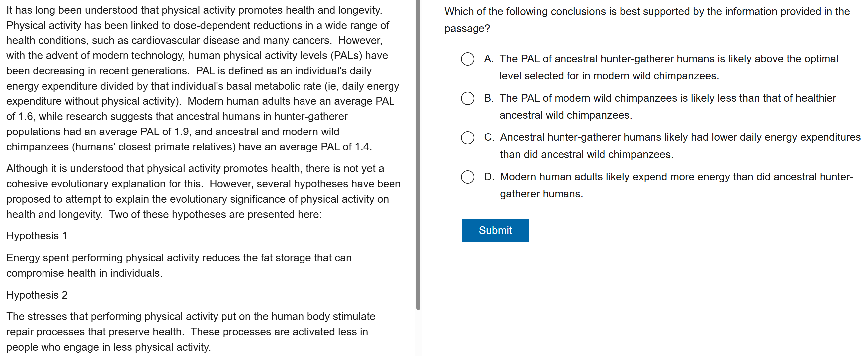Click the repair processes text under Hypothesis 2

(190, 332)
